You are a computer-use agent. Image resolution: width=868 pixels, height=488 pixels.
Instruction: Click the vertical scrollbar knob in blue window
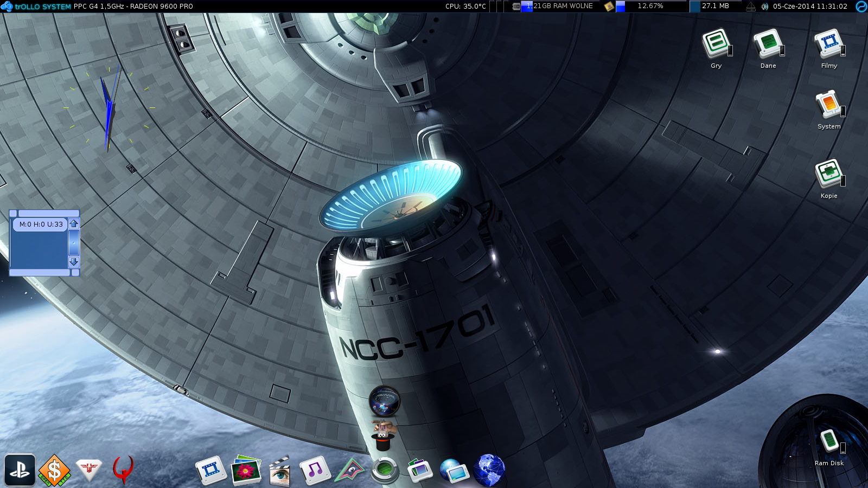pyautogui.click(x=74, y=242)
